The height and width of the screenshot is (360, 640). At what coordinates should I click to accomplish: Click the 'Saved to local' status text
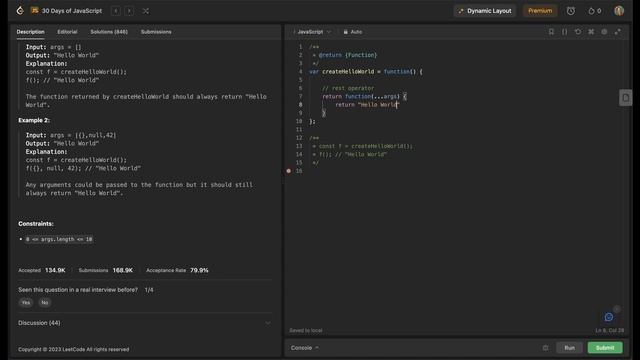pyautogui.click(x=306, y=330)
